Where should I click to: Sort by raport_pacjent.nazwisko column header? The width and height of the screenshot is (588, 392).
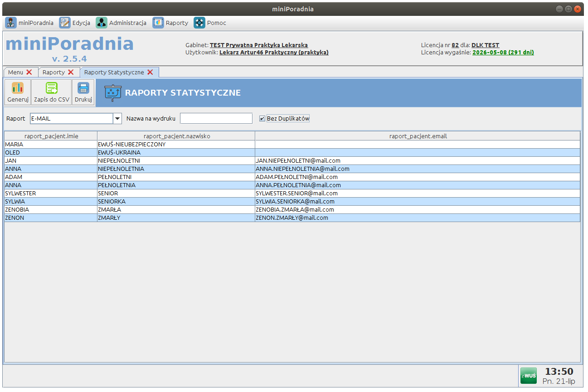click(176, 136)
